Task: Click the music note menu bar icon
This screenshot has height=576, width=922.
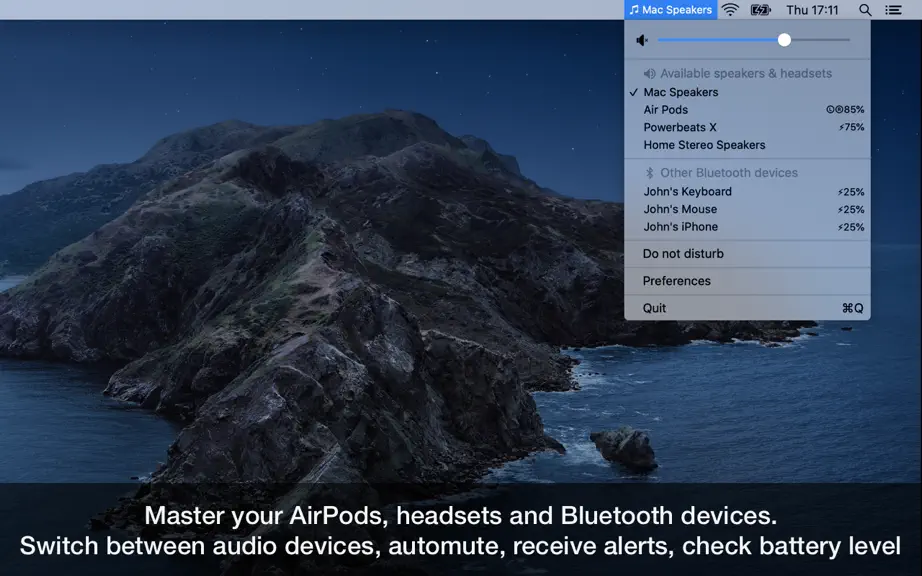Action: pyautogui.click(x=634, y=9)
